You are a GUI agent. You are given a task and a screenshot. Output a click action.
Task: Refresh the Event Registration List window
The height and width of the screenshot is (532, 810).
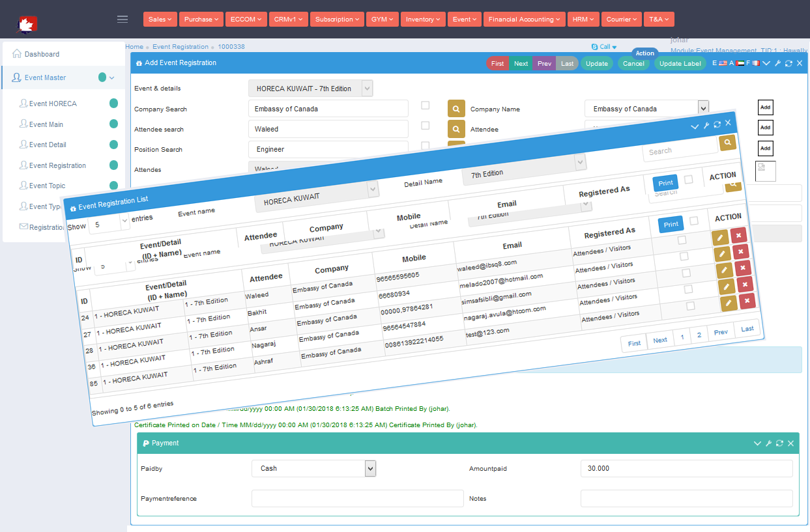[x=717, y=124]
